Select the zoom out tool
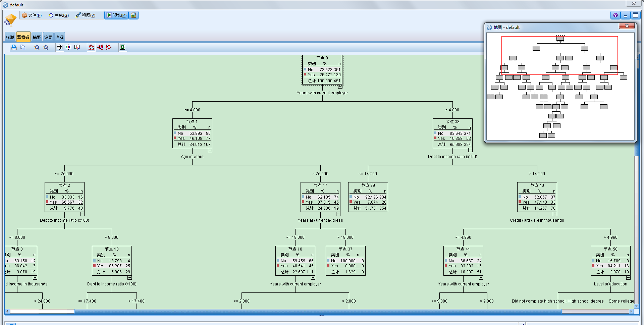This screenshot has width=644, height=325. tap(46, 47)
